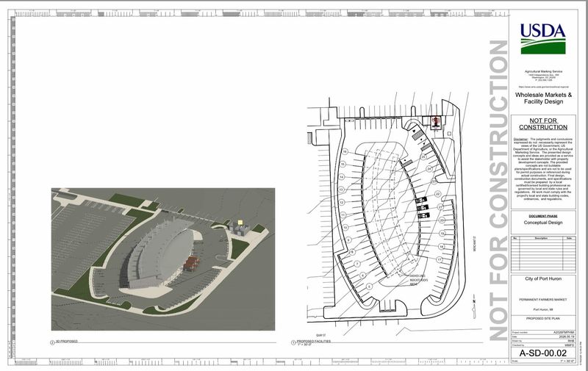Screen dimensions: 588x371
Task: Click stall marker 13 on site plan
Action: pyautogui.click(x=341, y=190)
